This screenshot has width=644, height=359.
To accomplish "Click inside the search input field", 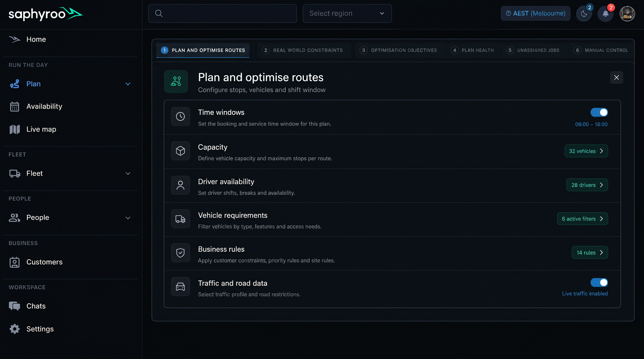I will (x=222, y=13).
